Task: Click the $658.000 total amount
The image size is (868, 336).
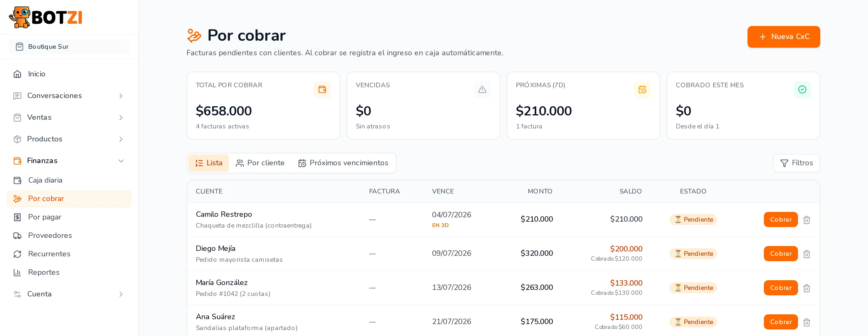Action: tap(224, 111)
